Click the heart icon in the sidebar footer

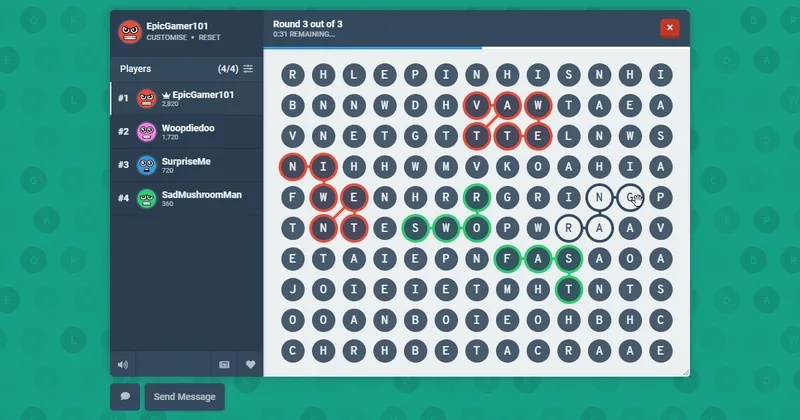pos(250,364)
